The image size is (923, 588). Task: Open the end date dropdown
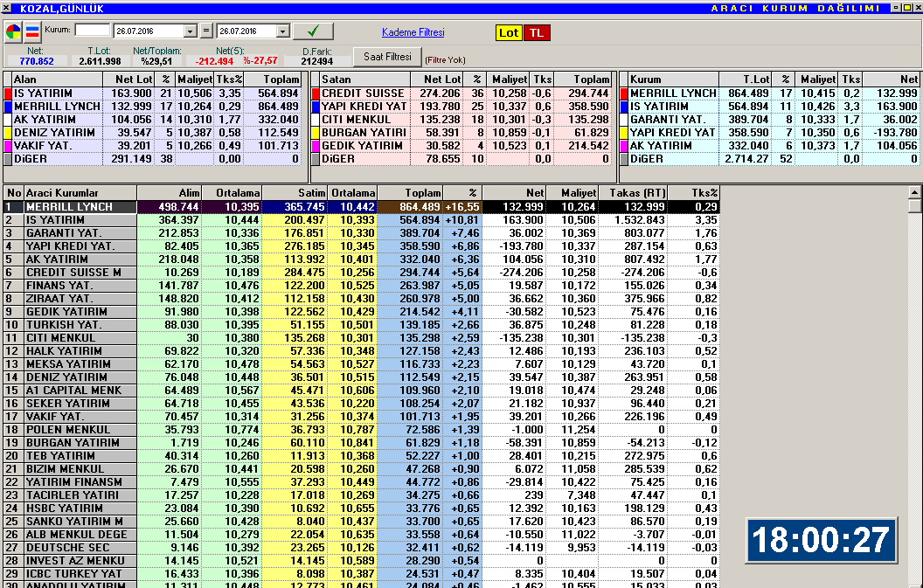282,31
